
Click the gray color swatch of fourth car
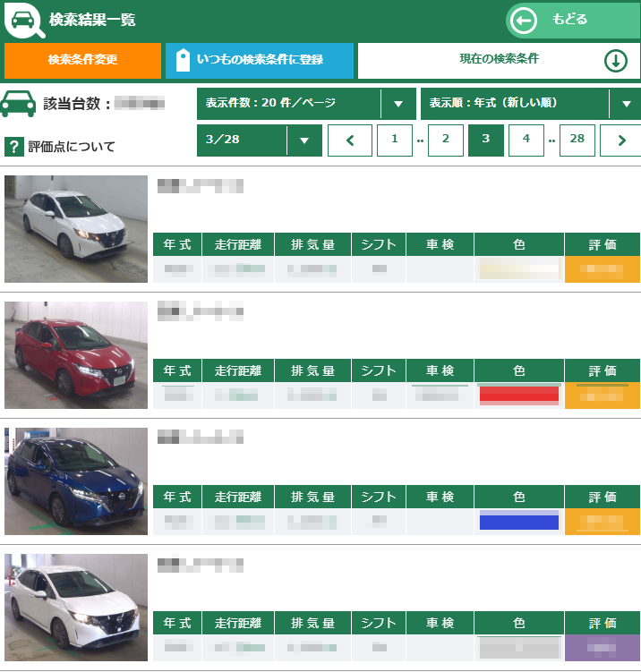point(519,648)
